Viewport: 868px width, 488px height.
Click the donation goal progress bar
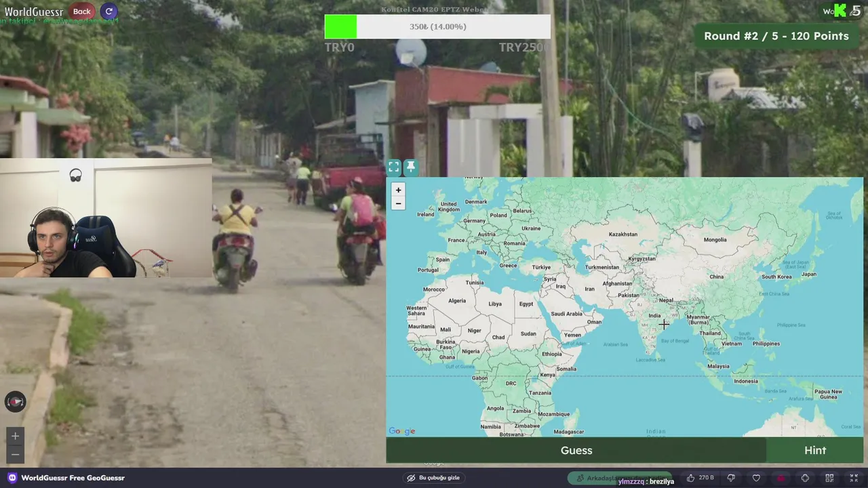[437, 26]
